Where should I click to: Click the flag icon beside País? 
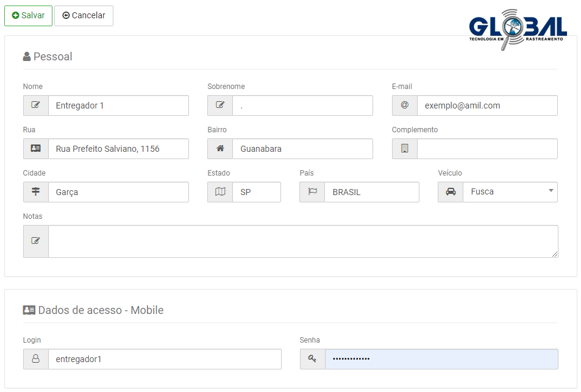(312, 192)
